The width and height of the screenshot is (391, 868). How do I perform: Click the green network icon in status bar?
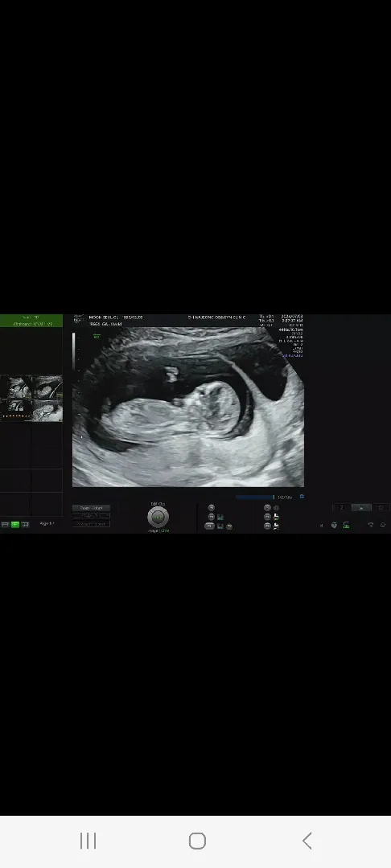click(x=346, y=525)
